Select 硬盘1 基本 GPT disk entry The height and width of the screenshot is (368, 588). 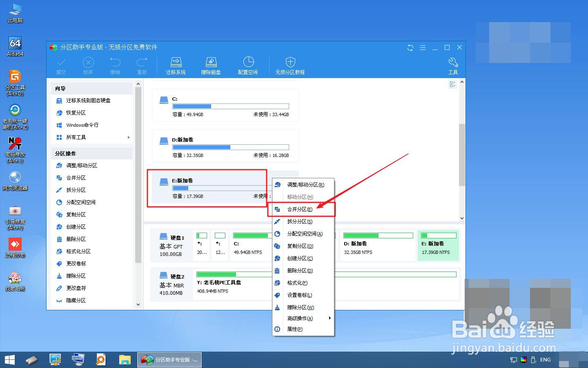pyautogui.click(x=171, y=245)
